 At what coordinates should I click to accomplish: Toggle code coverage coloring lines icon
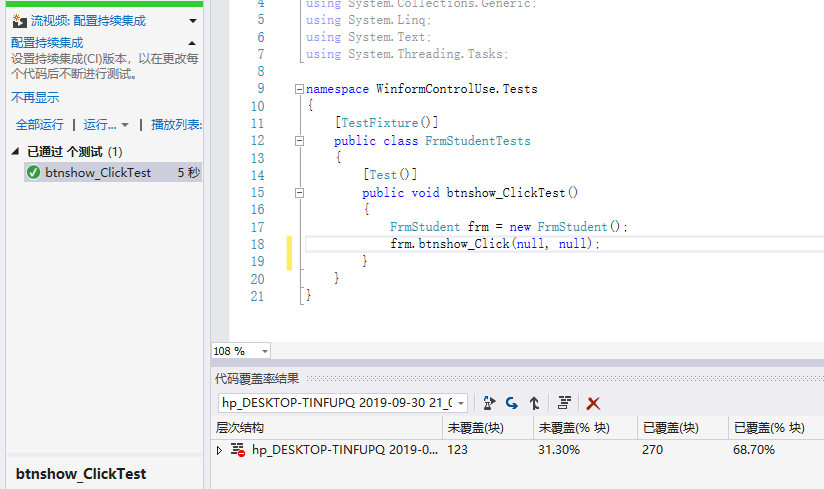point(564,403)
